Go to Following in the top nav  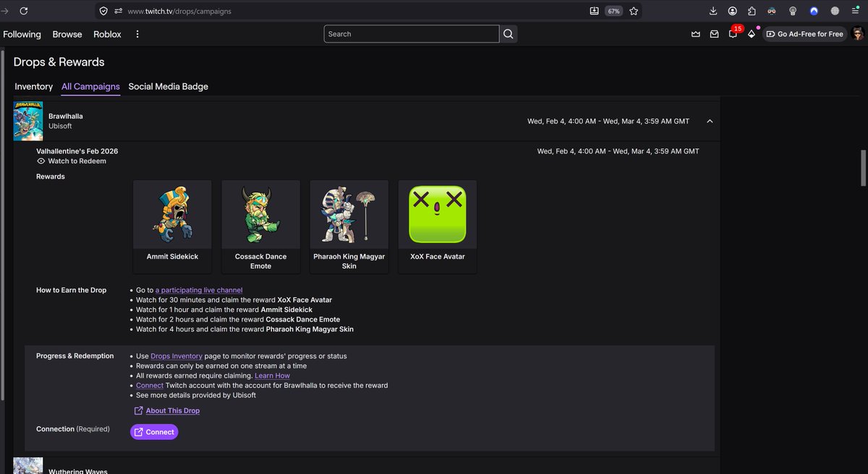(22, 34)
